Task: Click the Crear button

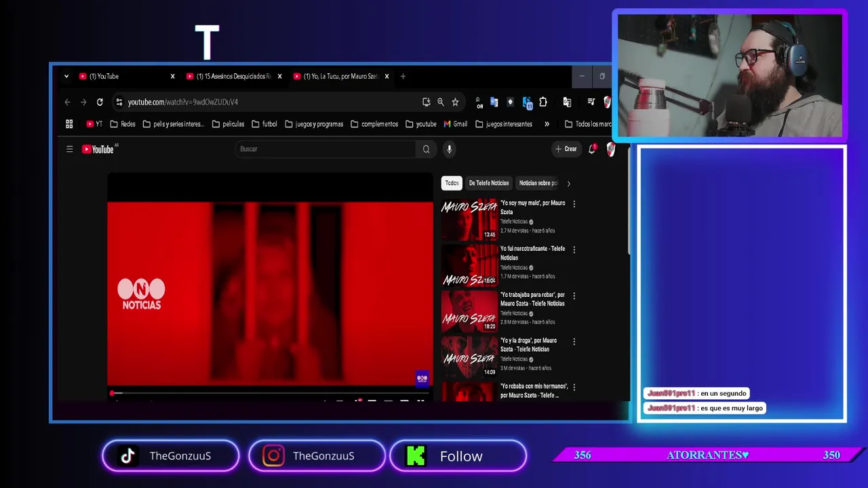Action: coord(566,149)
